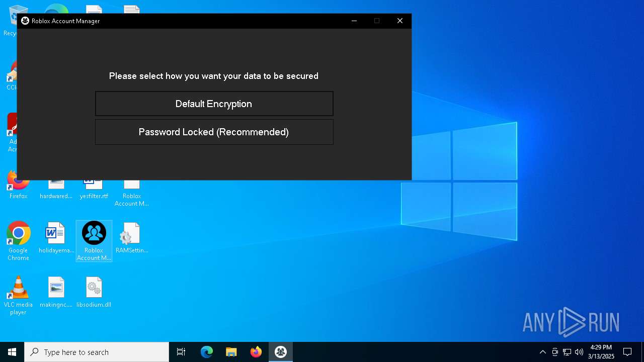The height and width of the screenshot is (362, 644).
Task: Show hidden system tray icons
Action: pos(542,352)
